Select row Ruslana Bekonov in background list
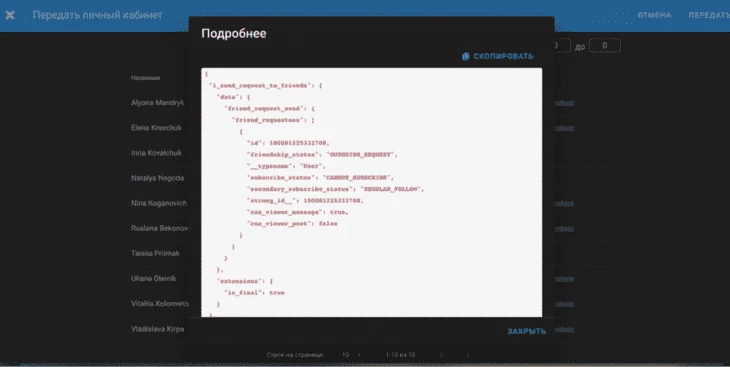730x367 pixels. (160, 228)
